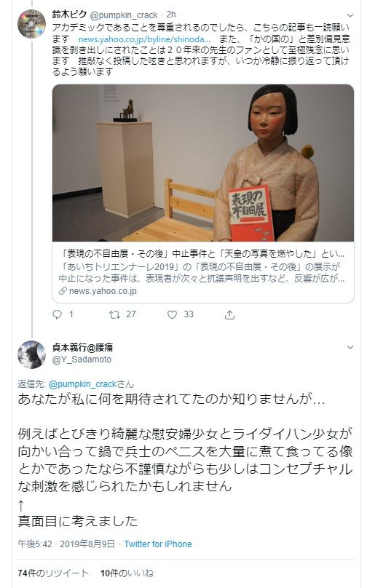View the 74件のリツイート list
Viewport: 367px width, 588px height.
(53, 573)
